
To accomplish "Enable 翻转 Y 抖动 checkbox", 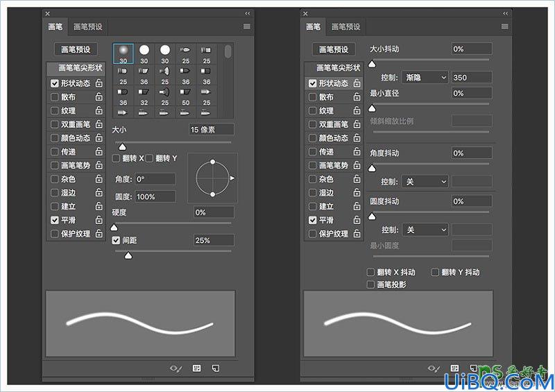I will pos(435,272).
